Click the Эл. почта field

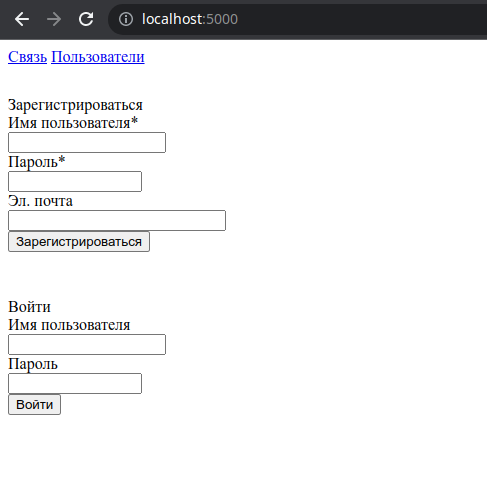[117, 220]
